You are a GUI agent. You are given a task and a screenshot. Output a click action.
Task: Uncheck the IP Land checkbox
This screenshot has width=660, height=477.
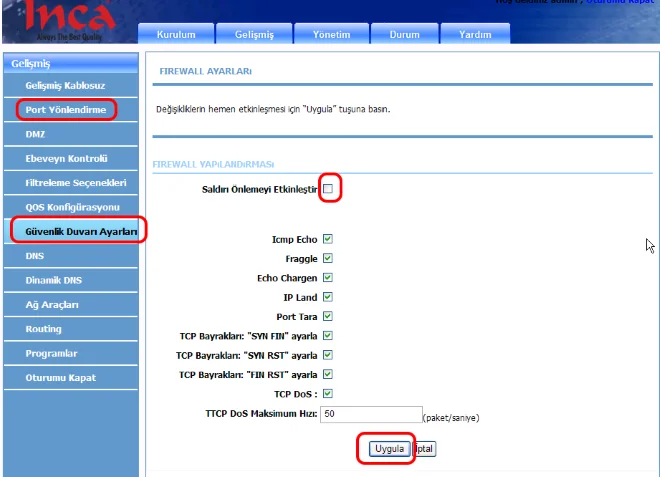(328, 297)
